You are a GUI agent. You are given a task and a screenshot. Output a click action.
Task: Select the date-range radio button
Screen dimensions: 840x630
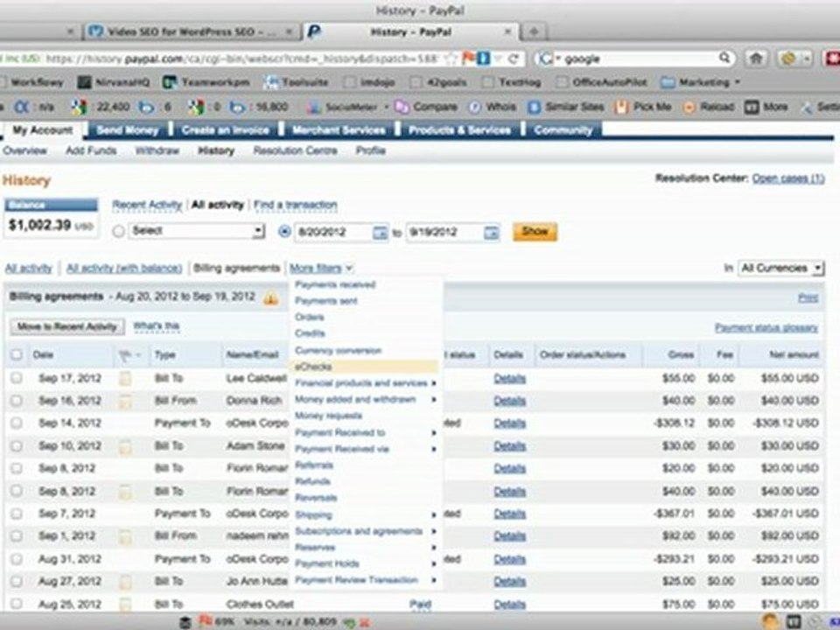[284, 231]
